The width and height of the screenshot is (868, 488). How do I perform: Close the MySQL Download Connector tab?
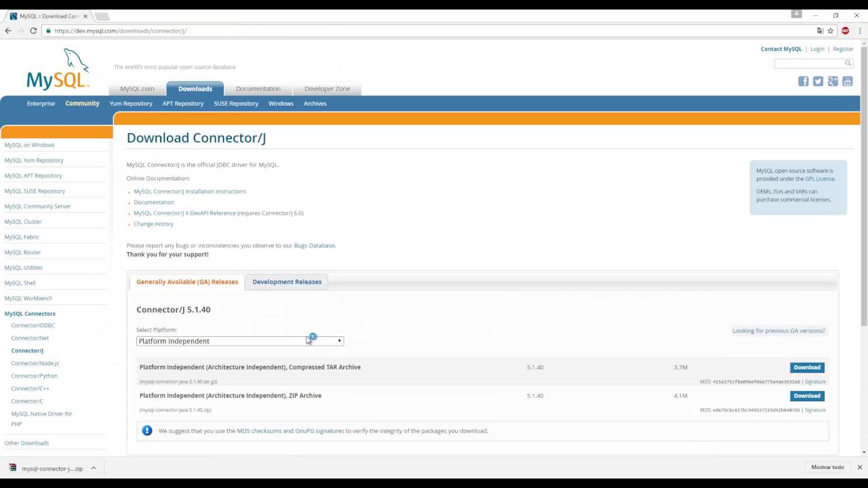point(85,16)
